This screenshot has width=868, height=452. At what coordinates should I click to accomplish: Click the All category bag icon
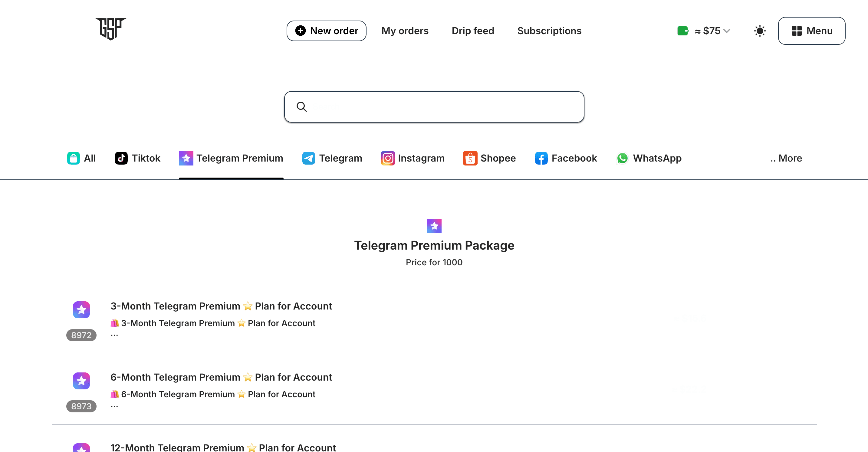coord(73,158)
